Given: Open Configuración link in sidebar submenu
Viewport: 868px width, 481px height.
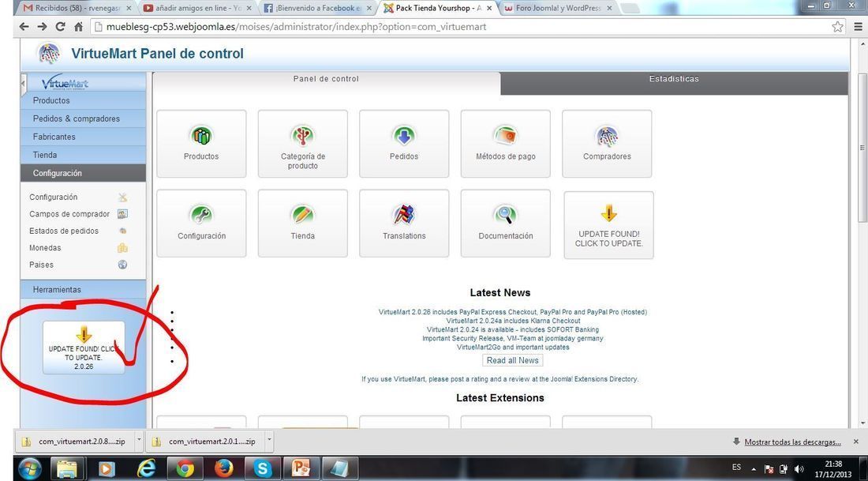Looking at the screenshot, I should click(54, 197).
